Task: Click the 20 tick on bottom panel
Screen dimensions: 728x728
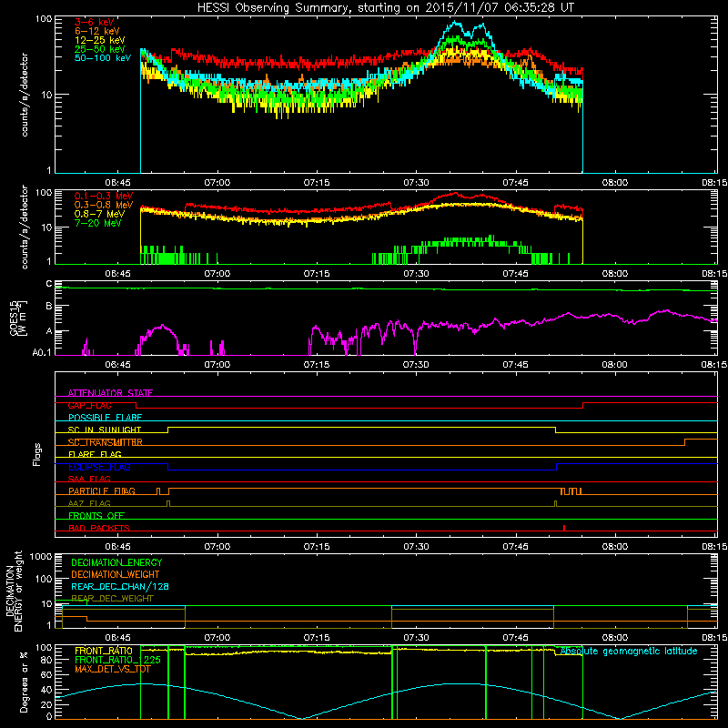Action: pos(46,704)
